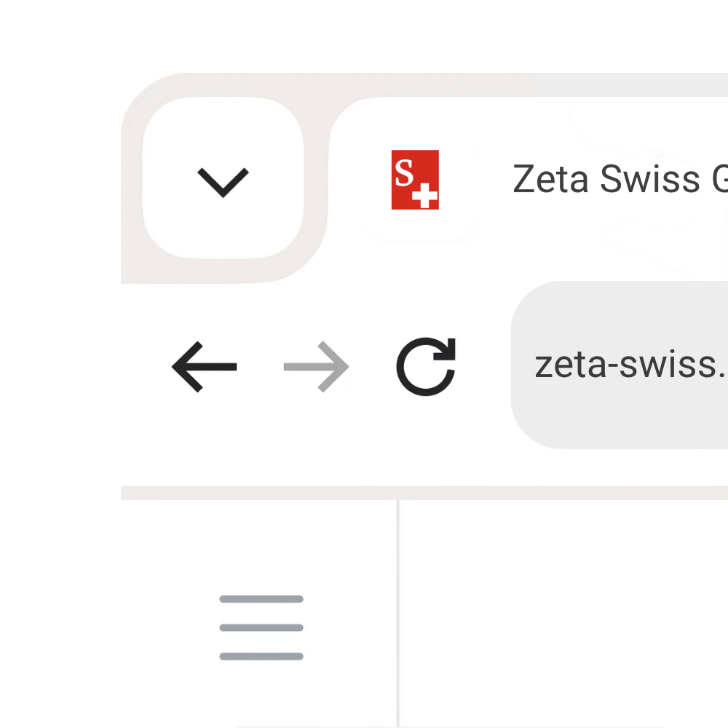Screen dimensions: 728x728
Task: Refresh the Zeta Swiss page
Action: (x=426, y=366)
